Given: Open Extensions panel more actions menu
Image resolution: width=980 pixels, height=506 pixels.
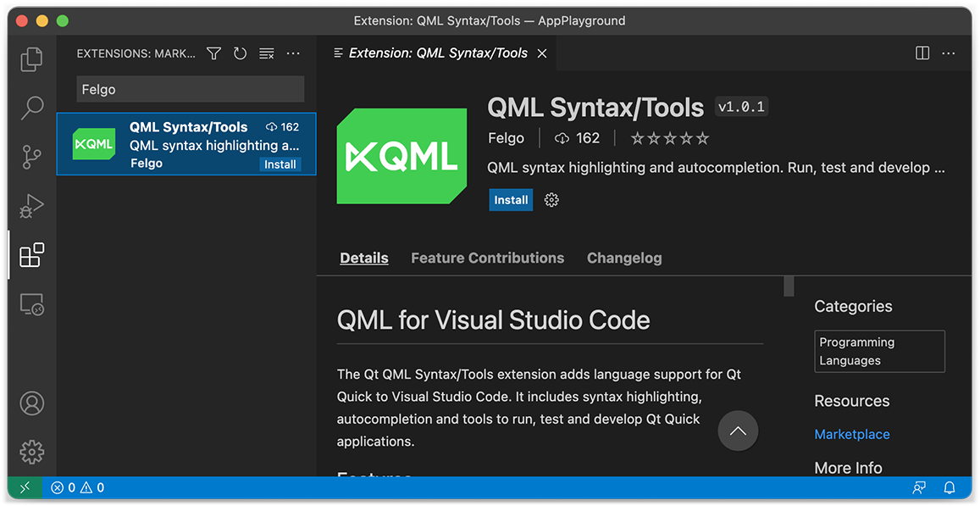Looking at the screenshot, I should 293,53.
